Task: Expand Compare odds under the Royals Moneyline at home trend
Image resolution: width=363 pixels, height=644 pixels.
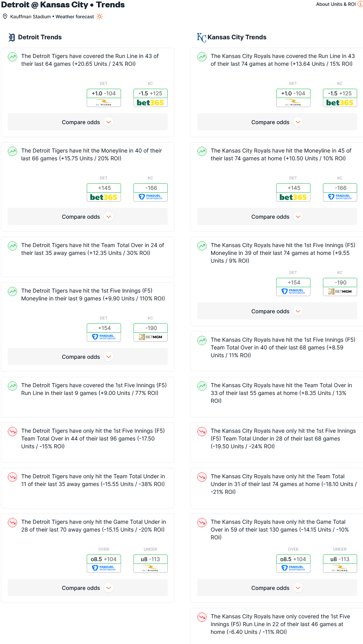Action: [x=277, y=217]
